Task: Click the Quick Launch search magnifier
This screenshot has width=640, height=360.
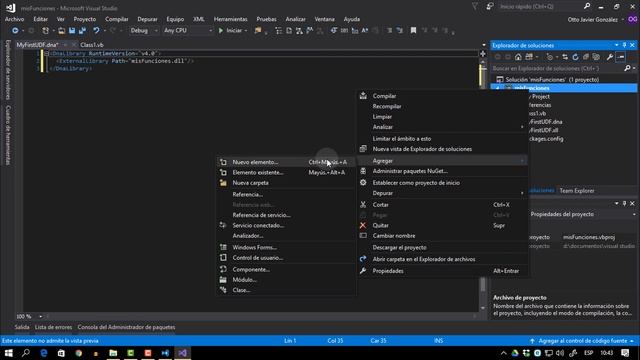Action: [x=587, y=6]
